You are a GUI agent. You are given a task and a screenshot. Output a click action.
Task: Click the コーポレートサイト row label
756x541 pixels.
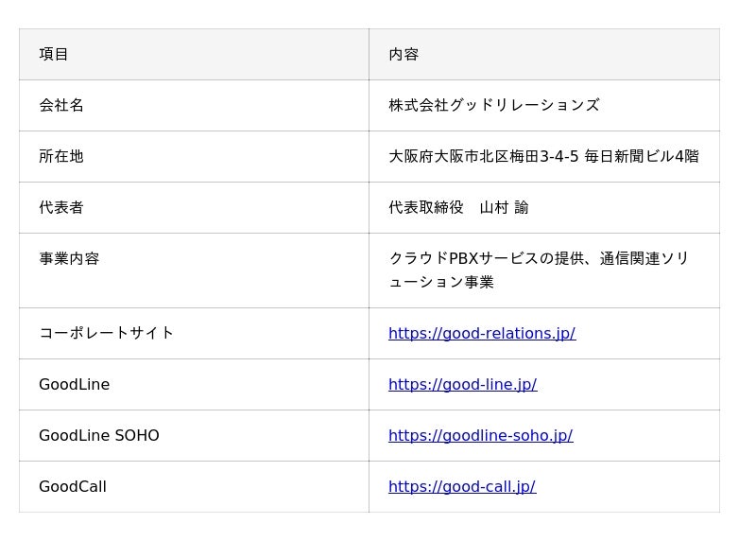pyautogui.click(x=106, y=334)
